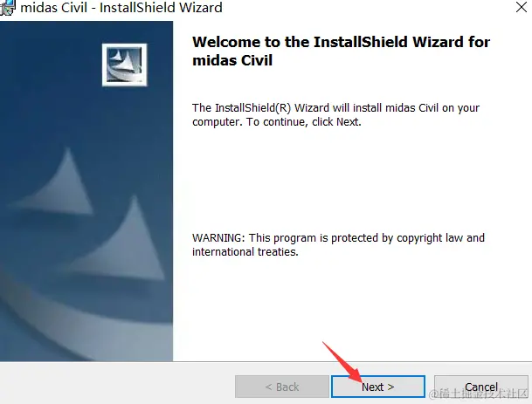
Task: Click the WARNING copyright law text
Action: (x=338, y=238)
